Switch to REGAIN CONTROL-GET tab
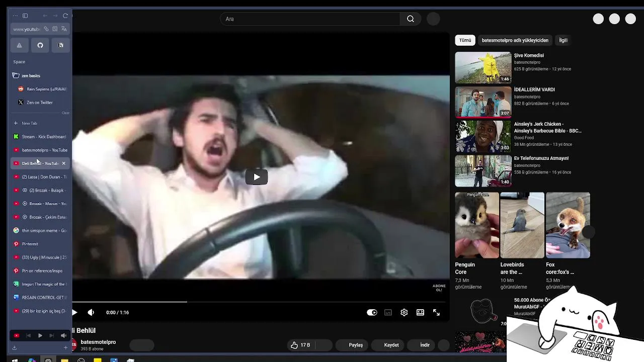 click(40, 298)
